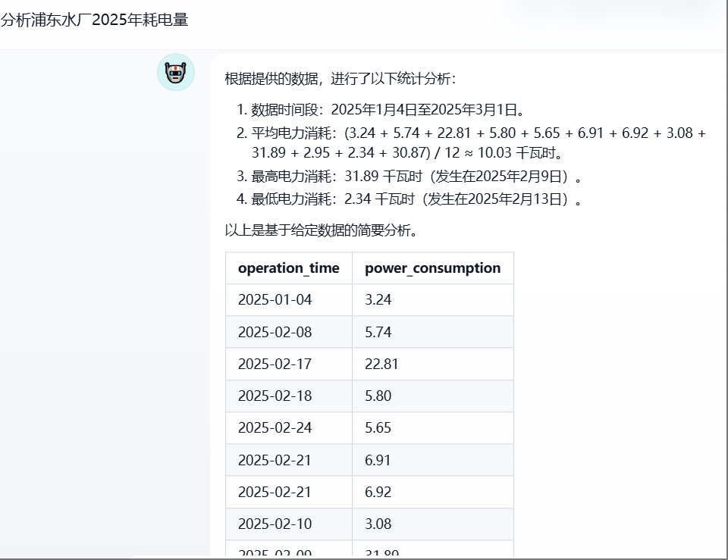Click the power_consumption column header

point(432,268)
